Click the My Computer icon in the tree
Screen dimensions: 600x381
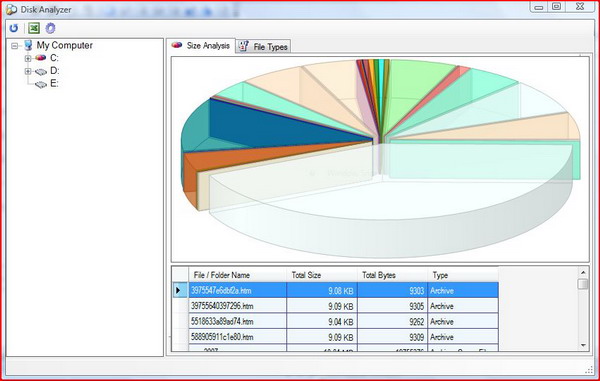coord(28,46)
